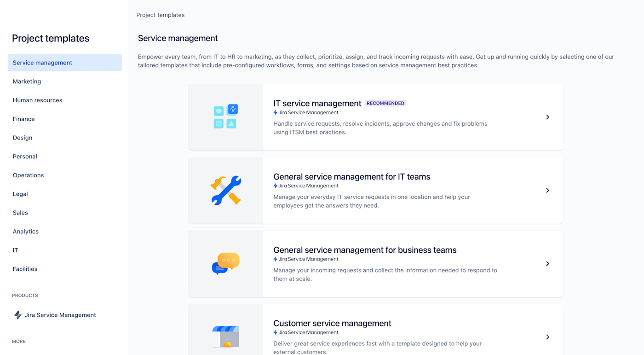
Task: Click the Service management page heading
Action: coord(178,38)
